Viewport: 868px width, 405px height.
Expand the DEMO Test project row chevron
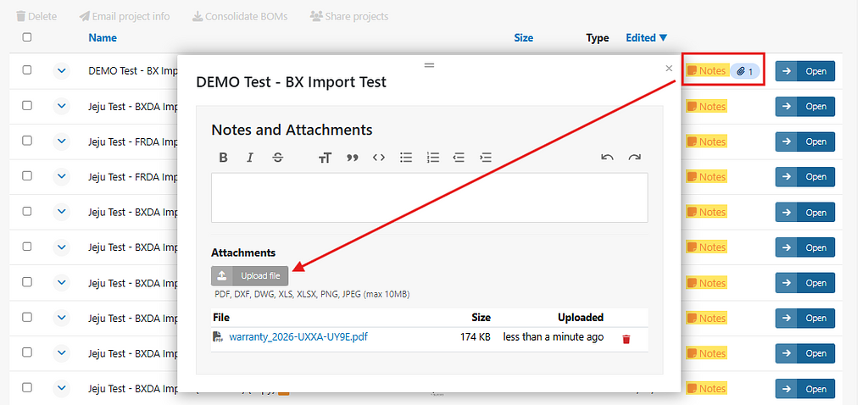[x=61, y=70]
